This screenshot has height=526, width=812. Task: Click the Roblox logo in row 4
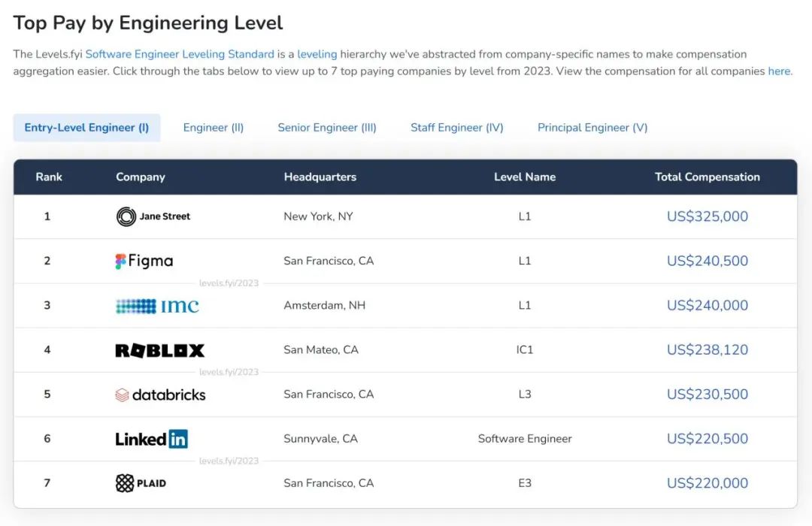[159, 350]
